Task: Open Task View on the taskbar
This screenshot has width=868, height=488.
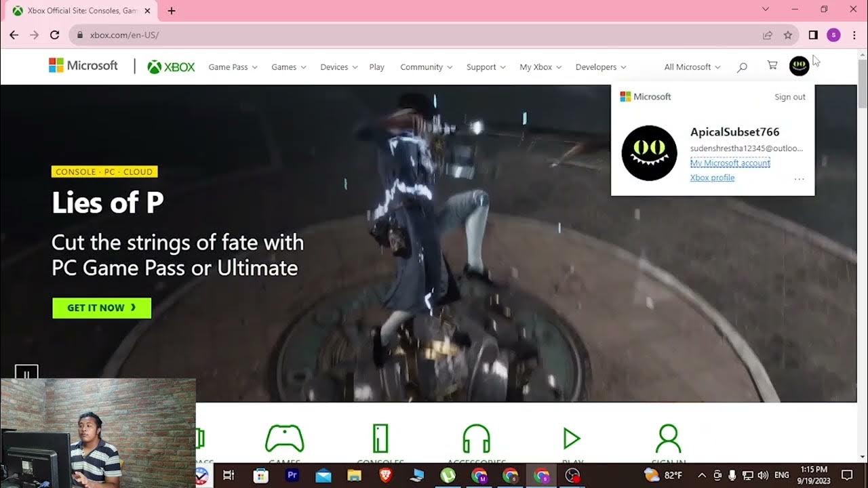Action: [x=229, y=476]
